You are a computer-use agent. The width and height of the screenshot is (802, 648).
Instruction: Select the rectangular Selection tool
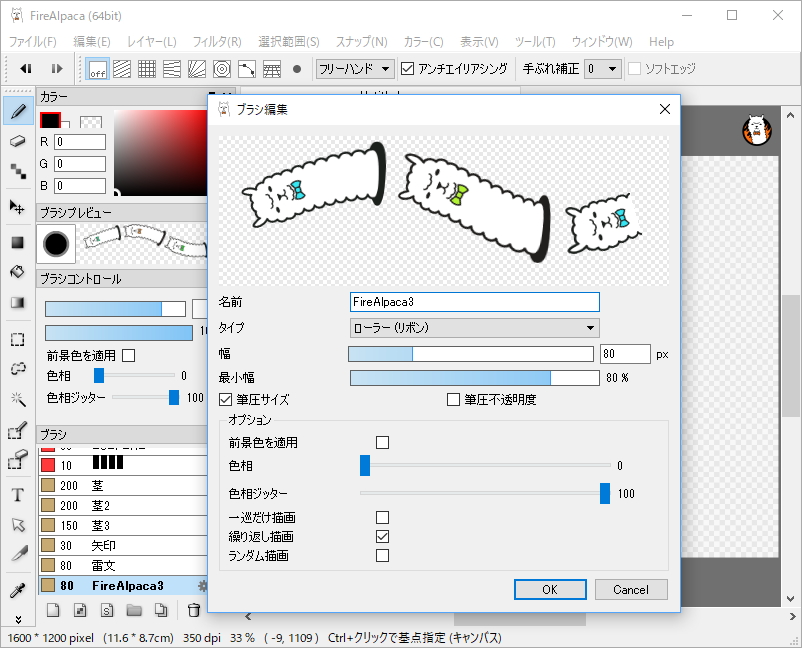pos(17,339)
